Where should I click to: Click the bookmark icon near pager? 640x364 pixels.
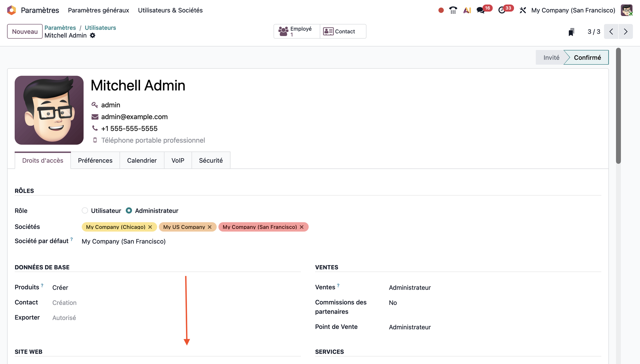pos(571,32)
